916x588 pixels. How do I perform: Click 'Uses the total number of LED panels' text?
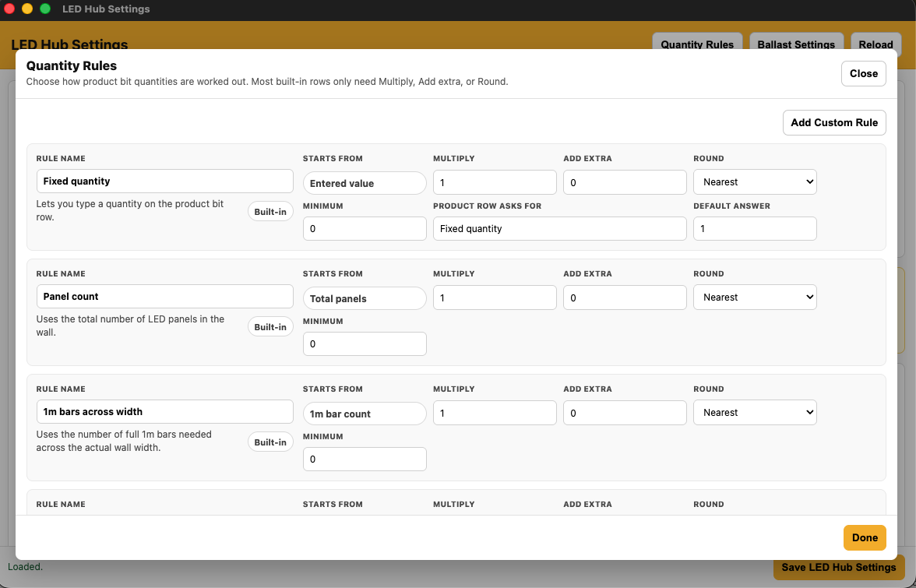pos(130,326)
